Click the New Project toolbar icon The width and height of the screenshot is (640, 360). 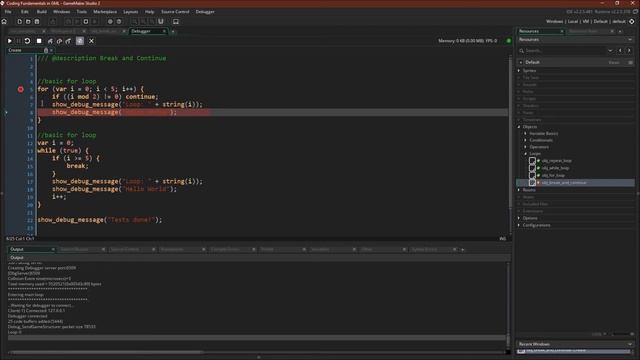[x=19, y=21]
